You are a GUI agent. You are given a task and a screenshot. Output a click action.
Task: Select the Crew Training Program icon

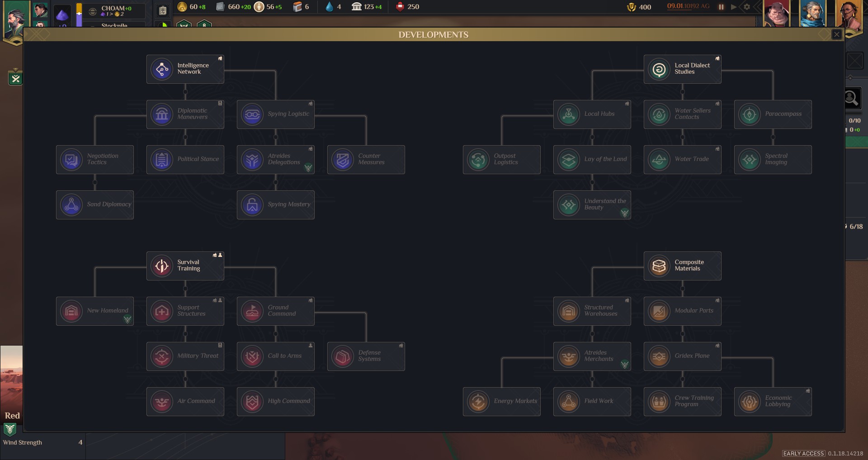659,402
